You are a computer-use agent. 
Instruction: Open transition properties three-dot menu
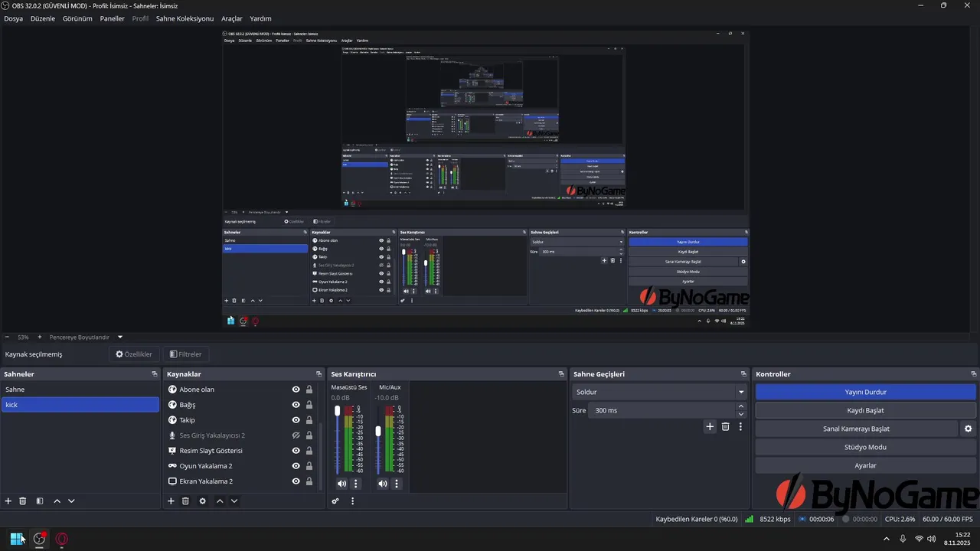tap(740, 427)
